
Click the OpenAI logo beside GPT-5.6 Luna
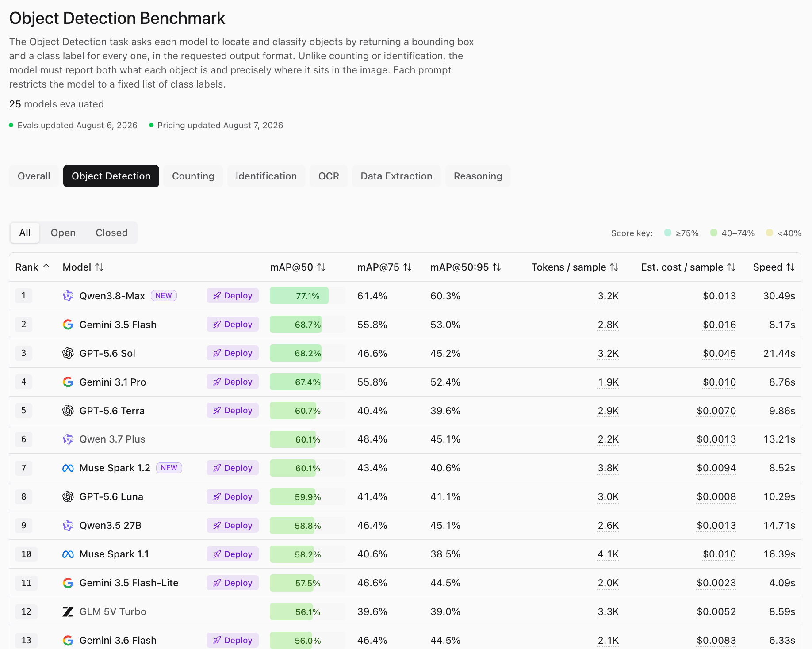(x=68, y=497)
